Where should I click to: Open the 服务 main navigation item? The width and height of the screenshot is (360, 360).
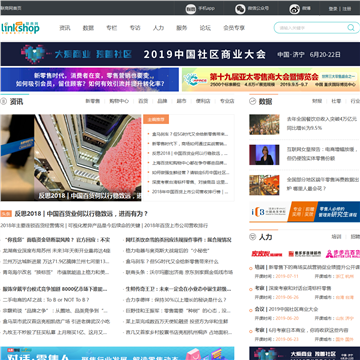click(182, 28)
